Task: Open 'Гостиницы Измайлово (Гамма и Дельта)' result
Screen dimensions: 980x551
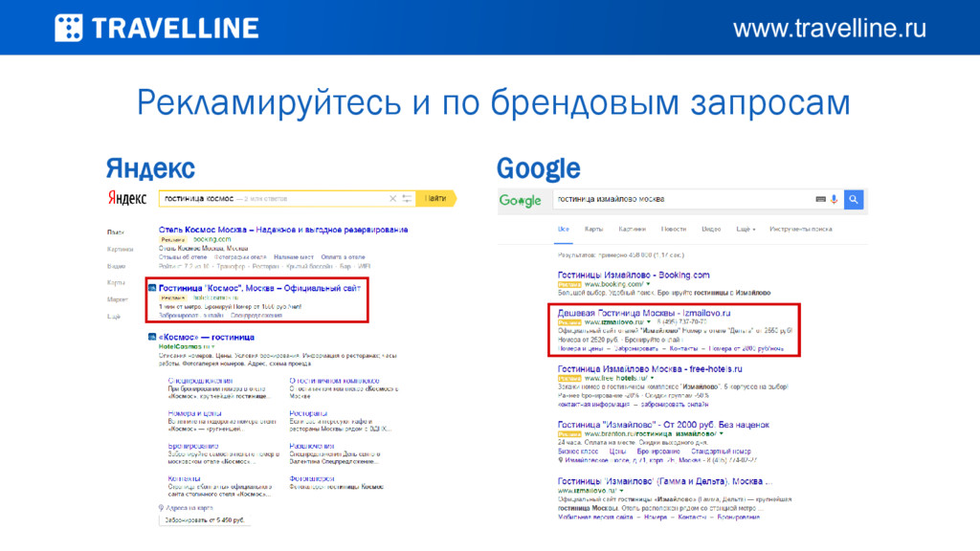Action: tap(665, 481)
